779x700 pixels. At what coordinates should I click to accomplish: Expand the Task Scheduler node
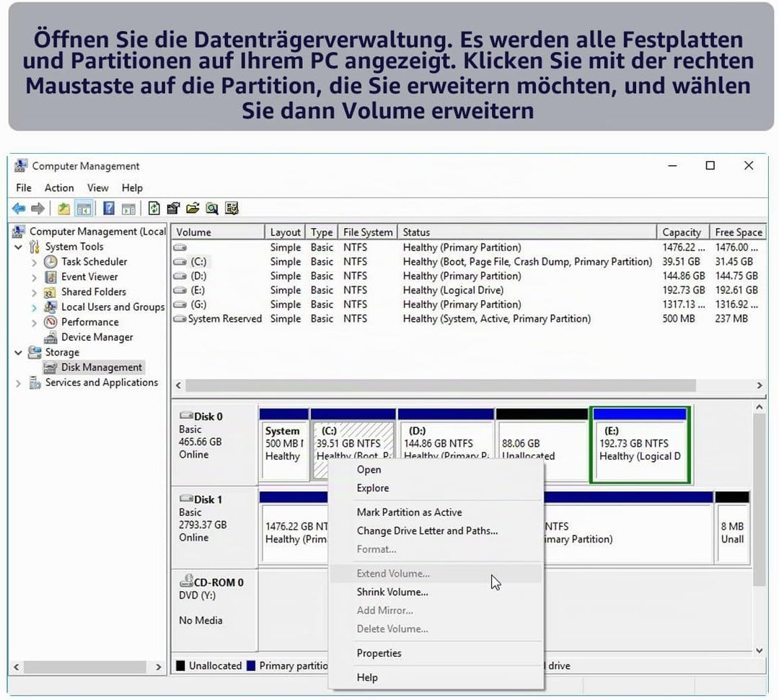pos(35,262)
